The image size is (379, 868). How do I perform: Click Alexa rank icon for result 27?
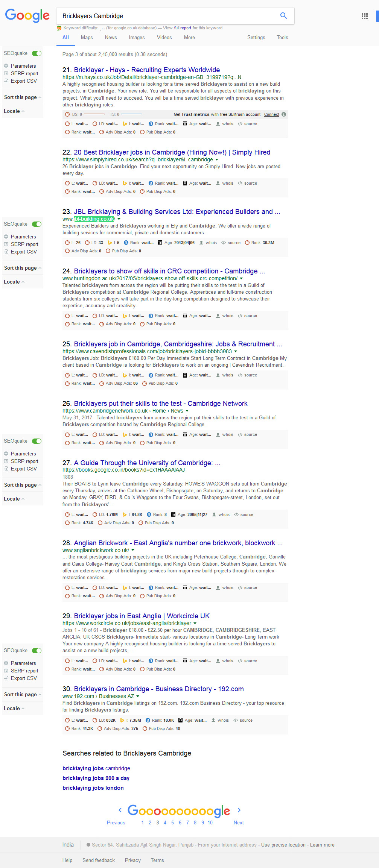[x=149, y=514]
